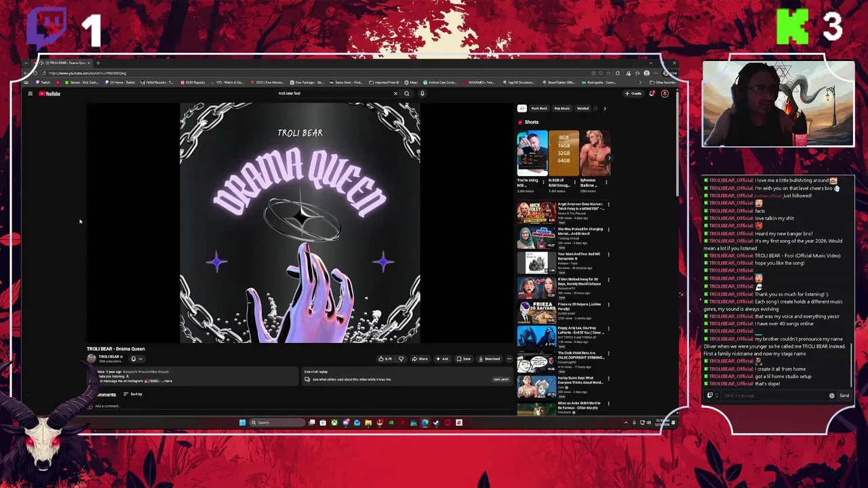Clear the YouTube search box text
Viewport: 868px width, 488px height.
click(x=395, y=94)
